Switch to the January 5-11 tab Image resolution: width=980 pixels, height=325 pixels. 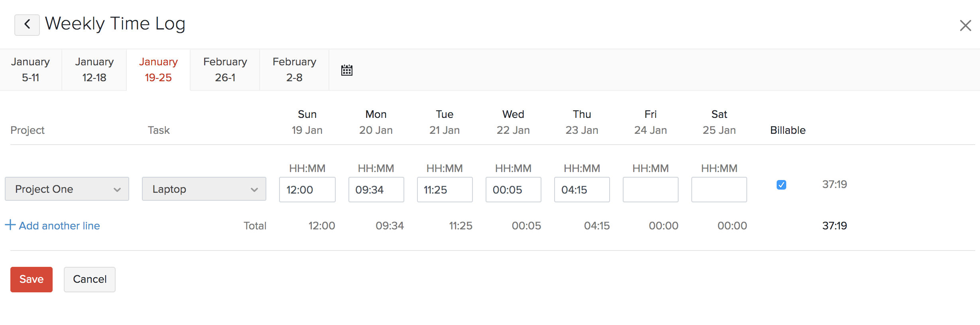click(x=31, y=69)
